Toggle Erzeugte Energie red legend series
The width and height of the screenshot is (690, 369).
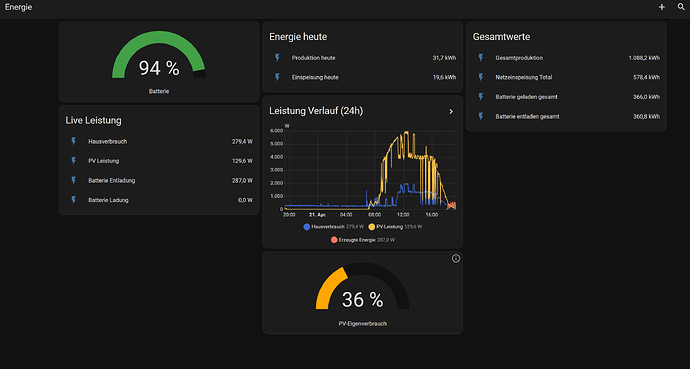363,240
